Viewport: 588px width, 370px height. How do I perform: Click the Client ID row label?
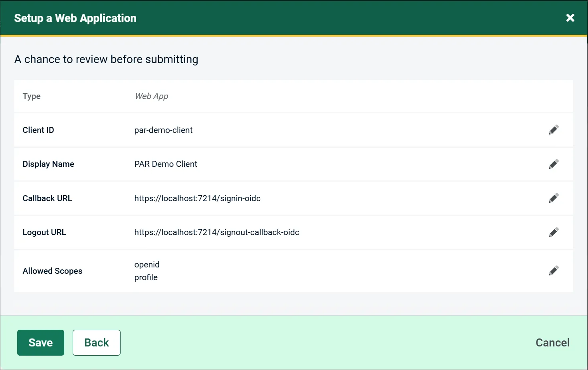38,130
